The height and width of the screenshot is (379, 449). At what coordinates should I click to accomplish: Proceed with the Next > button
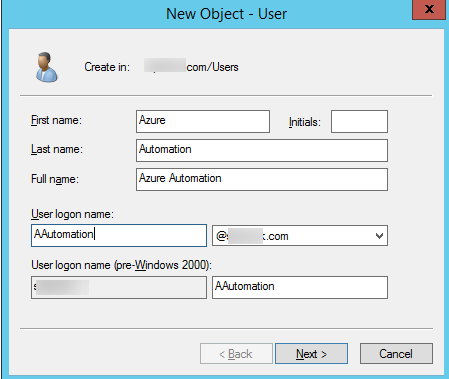click(311, 353)
